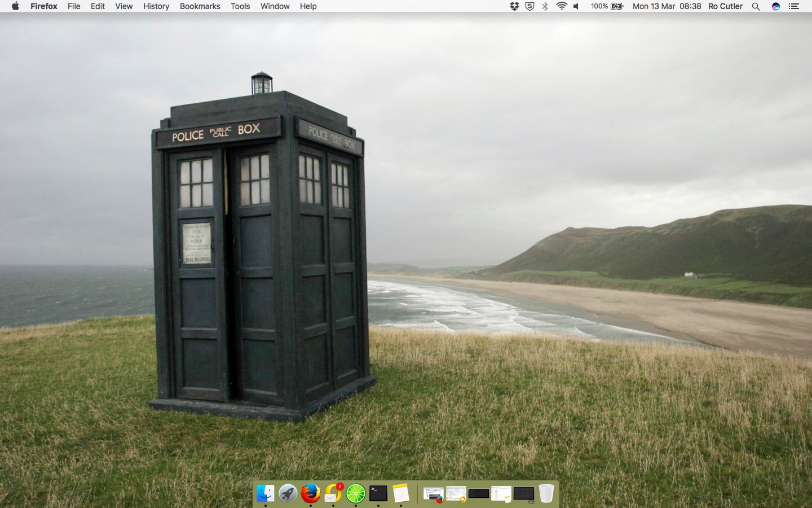The height and width of the screenshot is (508, 812).
Task: Open Spotlight search magnifier
Action: pyautogui.click(x=756, y=6)
